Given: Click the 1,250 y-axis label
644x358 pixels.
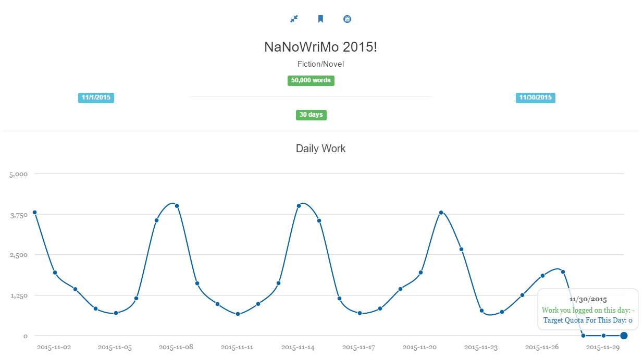Looking at the screenshot, I should [18, 295].
